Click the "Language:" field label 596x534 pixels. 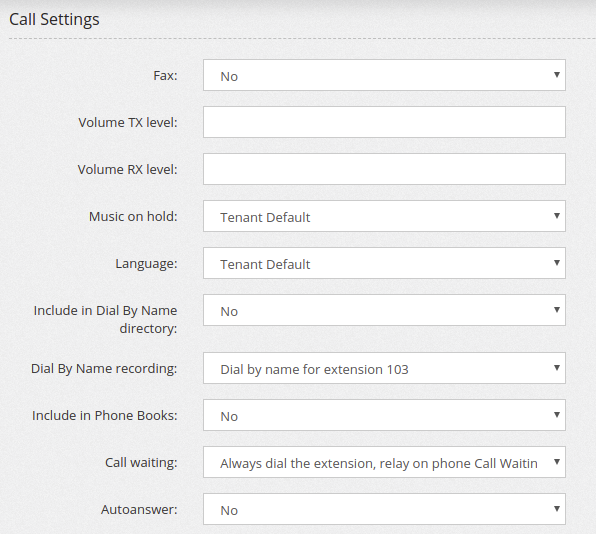pos(146,263)
